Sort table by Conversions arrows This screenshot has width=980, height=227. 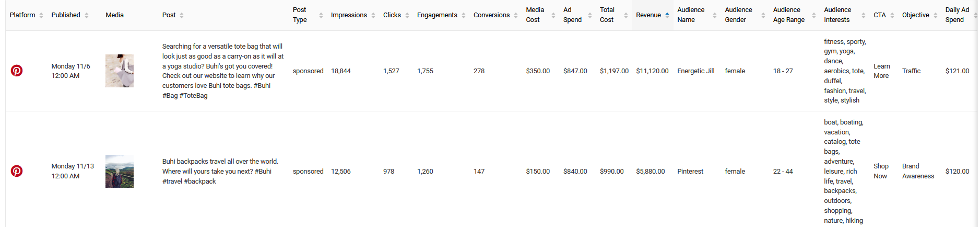(x=516, y=15)
